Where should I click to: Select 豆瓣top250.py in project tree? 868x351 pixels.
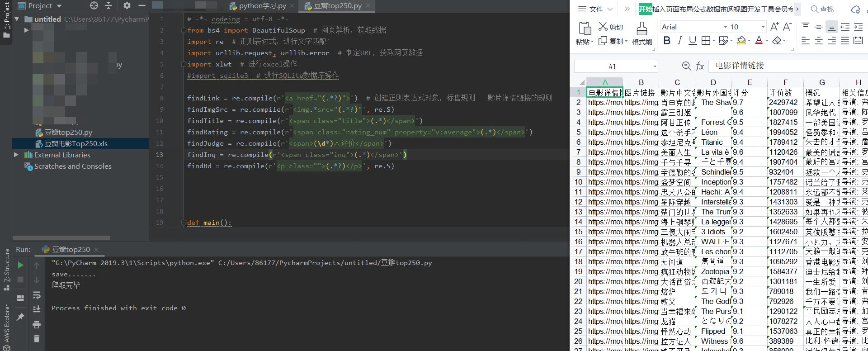[68, 132]
